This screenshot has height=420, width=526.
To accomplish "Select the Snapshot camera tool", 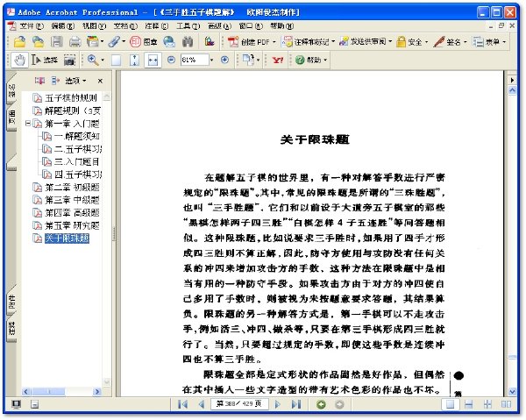I will pos(69,60).
